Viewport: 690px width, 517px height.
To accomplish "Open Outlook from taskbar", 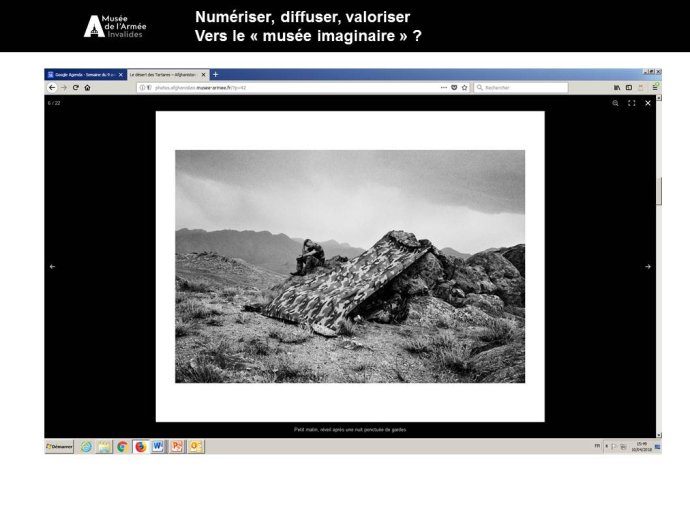I will click(196, 447).
